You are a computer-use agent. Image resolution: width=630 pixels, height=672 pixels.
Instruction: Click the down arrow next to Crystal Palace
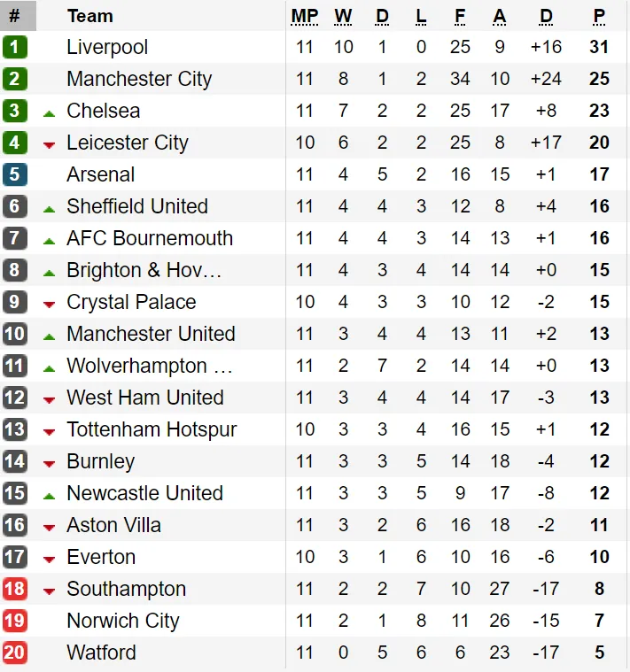click(50, 304)
